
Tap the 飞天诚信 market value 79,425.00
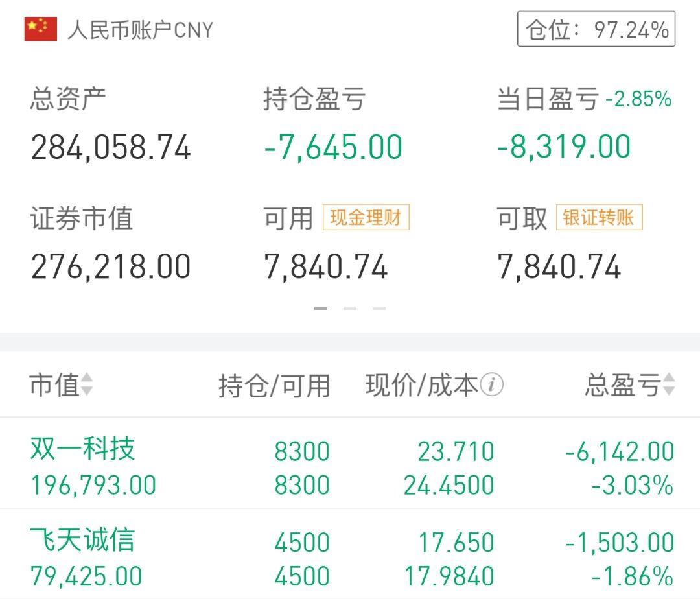click(x=86, y=576)
